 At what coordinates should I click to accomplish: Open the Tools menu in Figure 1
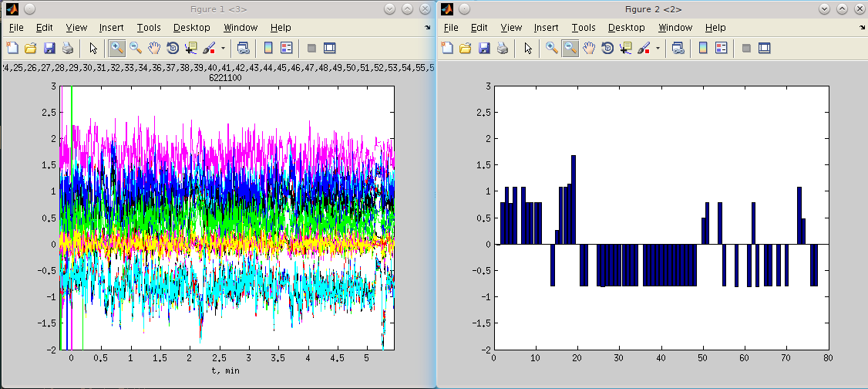tap(149, 28)
